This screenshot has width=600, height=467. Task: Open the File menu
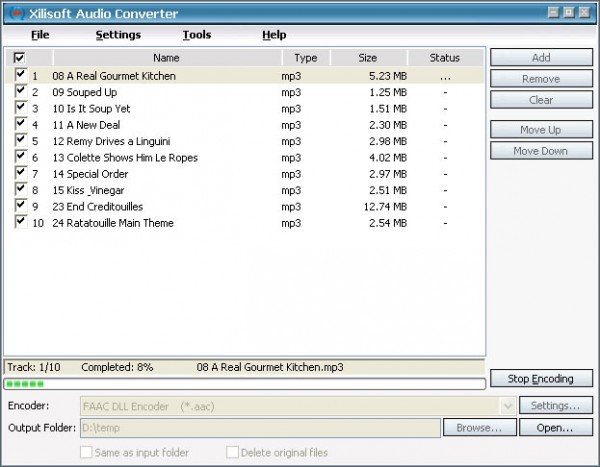[x=40, y=35]
